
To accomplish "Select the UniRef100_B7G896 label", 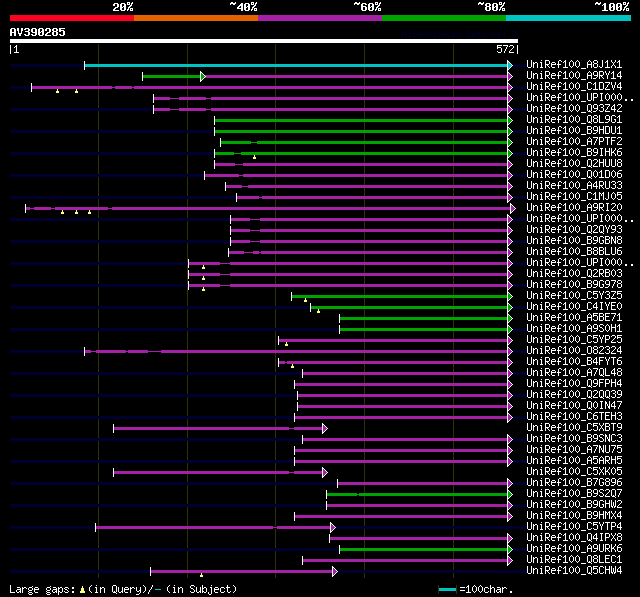I will [574, 483].
